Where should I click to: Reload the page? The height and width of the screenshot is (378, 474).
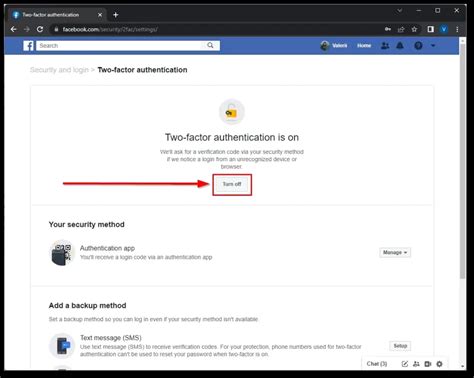40,29
